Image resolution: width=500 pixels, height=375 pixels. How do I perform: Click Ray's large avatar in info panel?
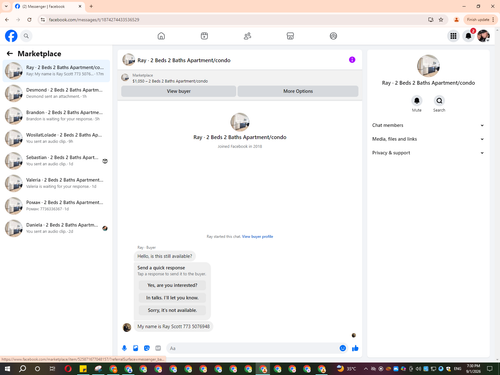click(428, 66)
